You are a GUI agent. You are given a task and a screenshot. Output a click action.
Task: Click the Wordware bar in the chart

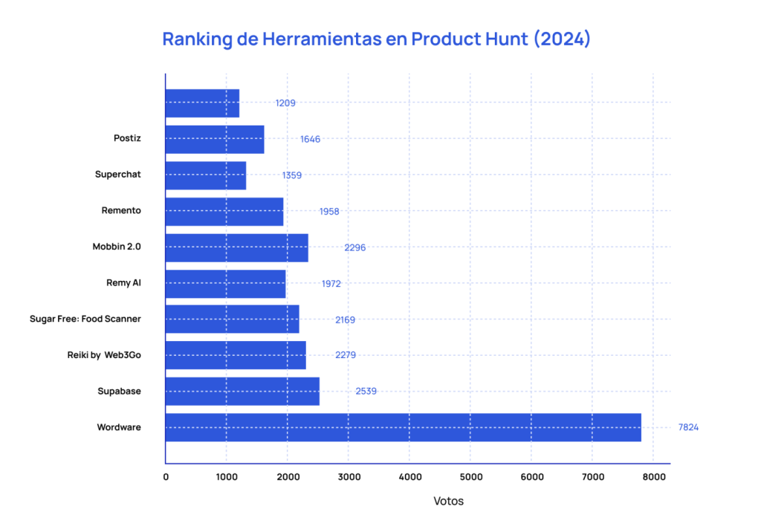404,428
